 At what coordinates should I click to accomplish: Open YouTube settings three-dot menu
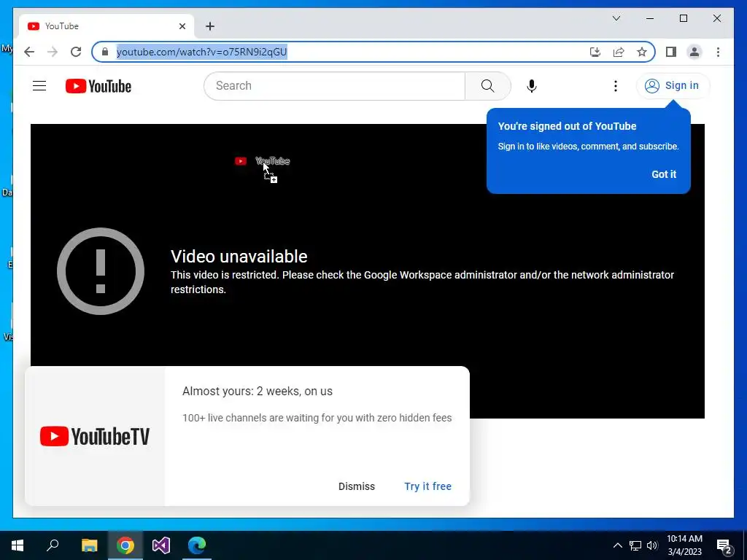(x=616, y=86)
